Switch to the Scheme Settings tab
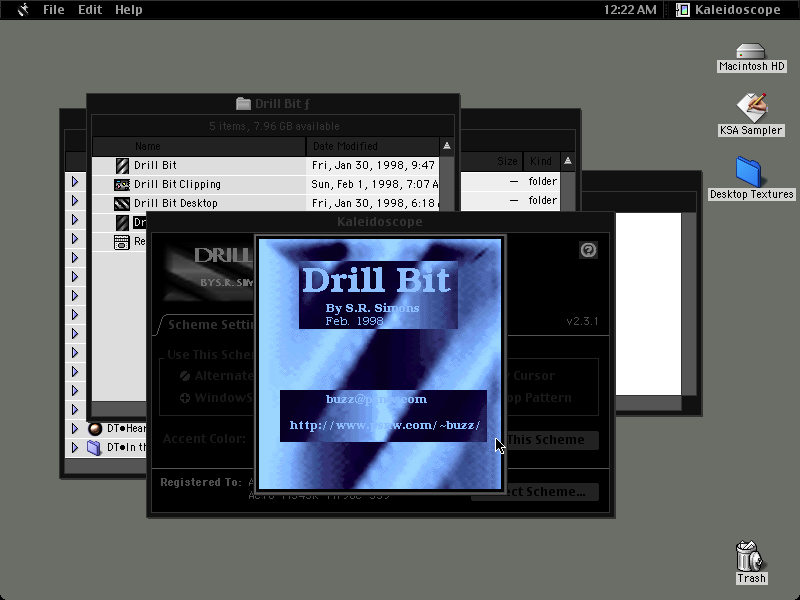 click(210, 325)
